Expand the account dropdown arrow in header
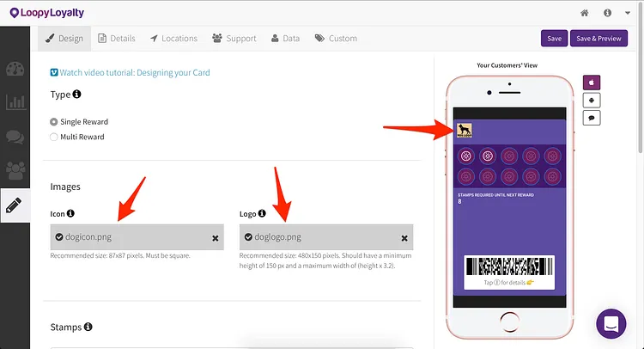The image size is (644, 349). click(x=628, y=13)
